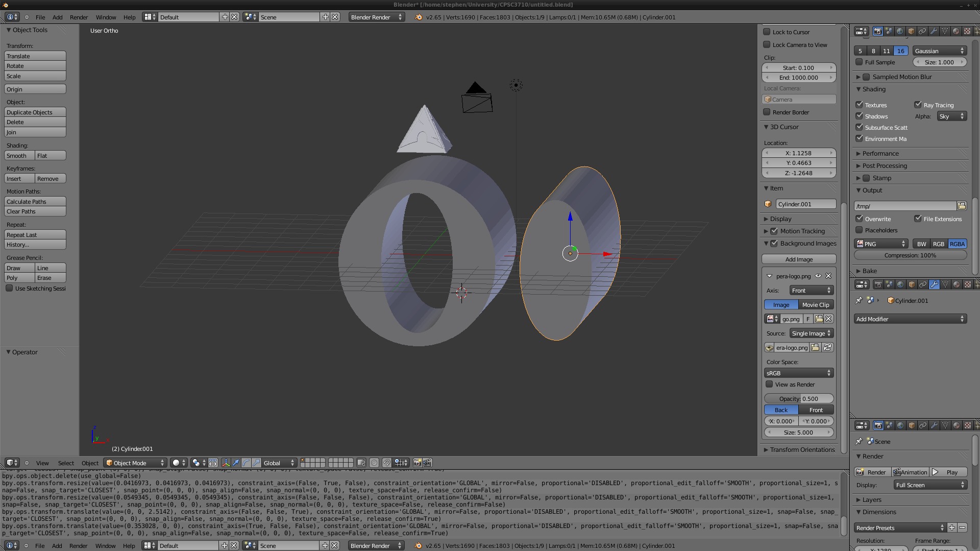
Task: Open the Texture (checkerboard) tab in the top Properties header
Action: (967, 31)
